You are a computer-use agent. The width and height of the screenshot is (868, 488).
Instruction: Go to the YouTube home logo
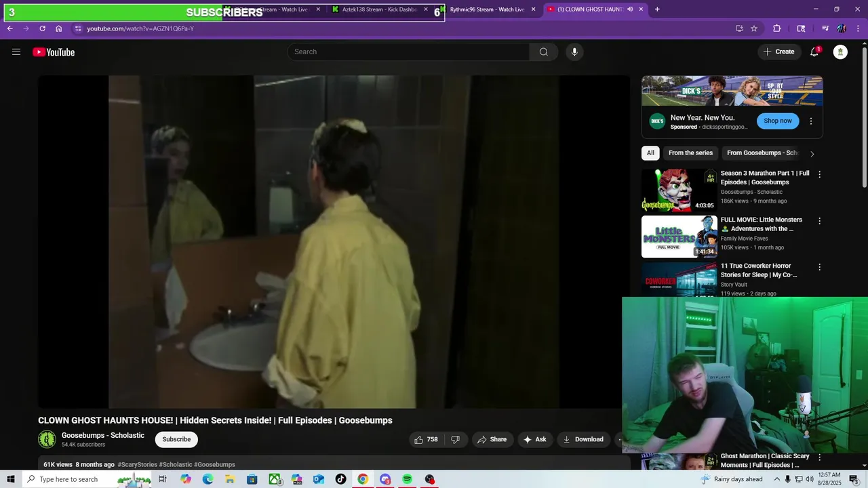pyautogui.click(x=54, y=52)
